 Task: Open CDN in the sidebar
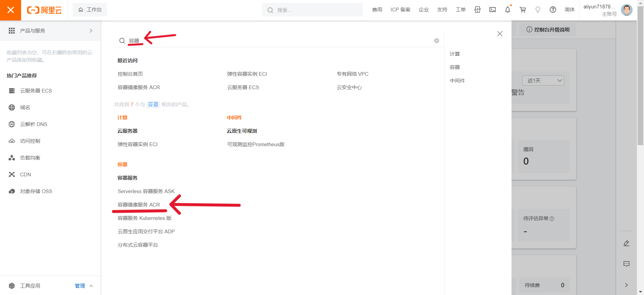(x=25, y=175)
